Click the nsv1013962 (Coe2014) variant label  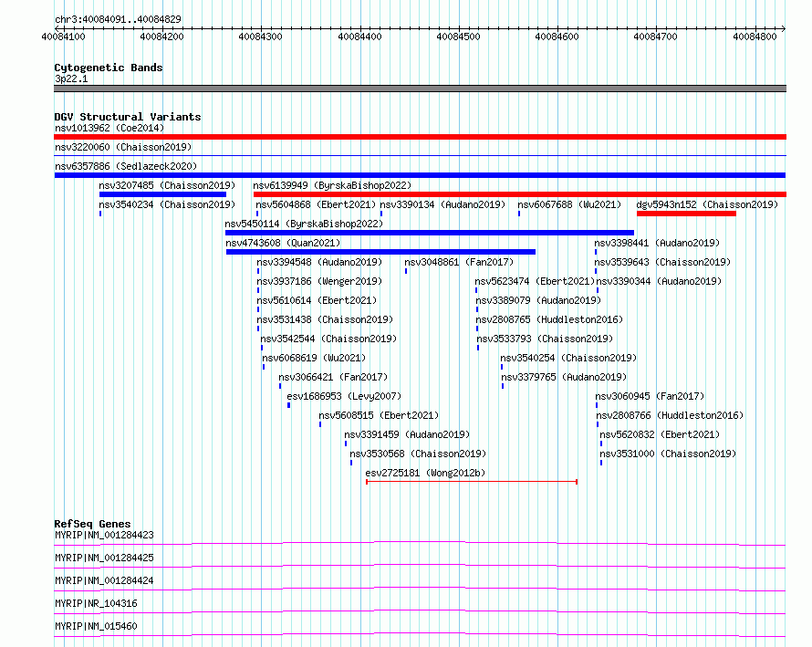tap(109, 128)
